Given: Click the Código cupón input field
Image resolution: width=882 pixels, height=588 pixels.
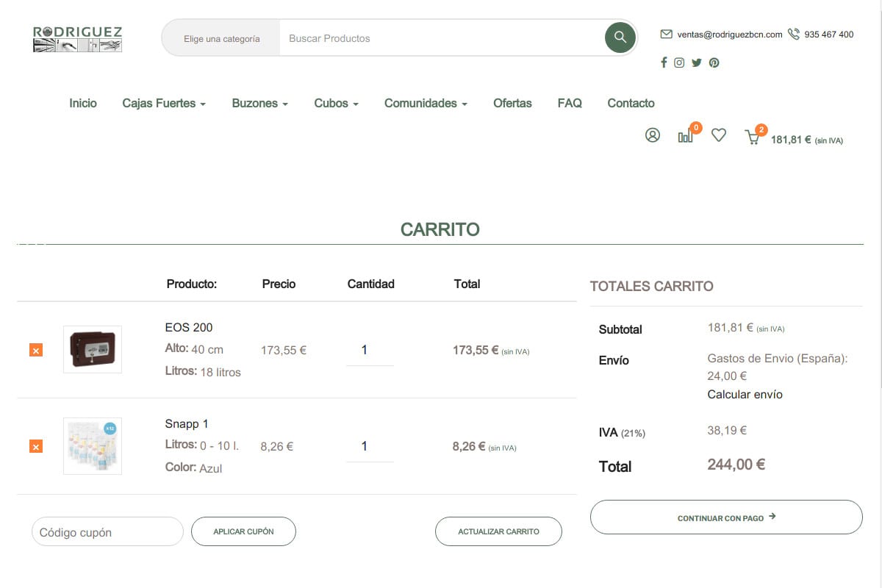Looking at the screenshot, I should tap(107, 532).
